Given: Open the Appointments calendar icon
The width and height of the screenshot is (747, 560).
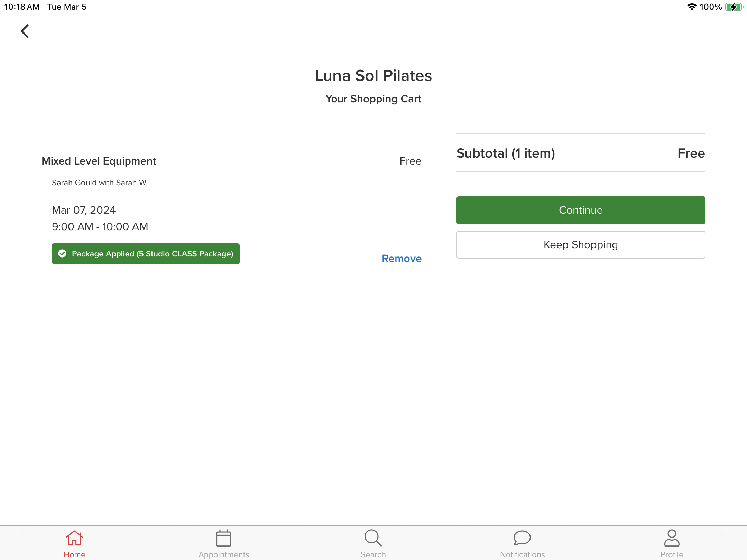Looking at the screenshot, I should coord(223,538).
